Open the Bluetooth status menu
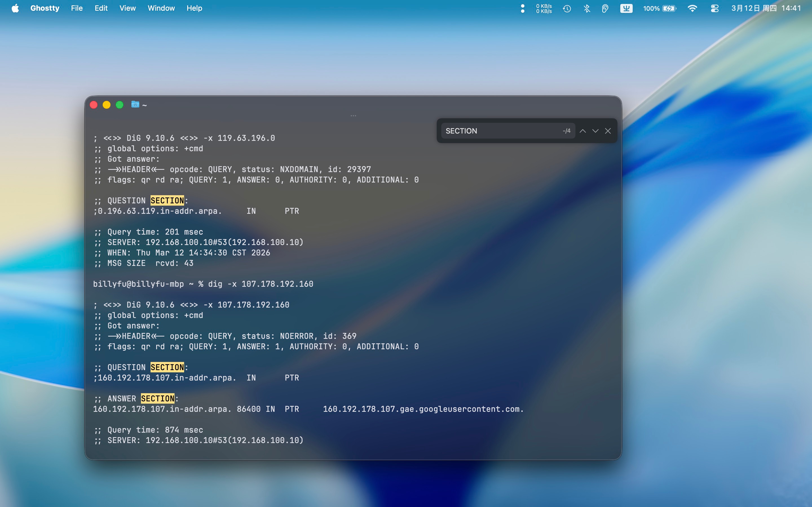Image resolution: width=812 pixels, height=507 pixels. click(x=586, y=8)
